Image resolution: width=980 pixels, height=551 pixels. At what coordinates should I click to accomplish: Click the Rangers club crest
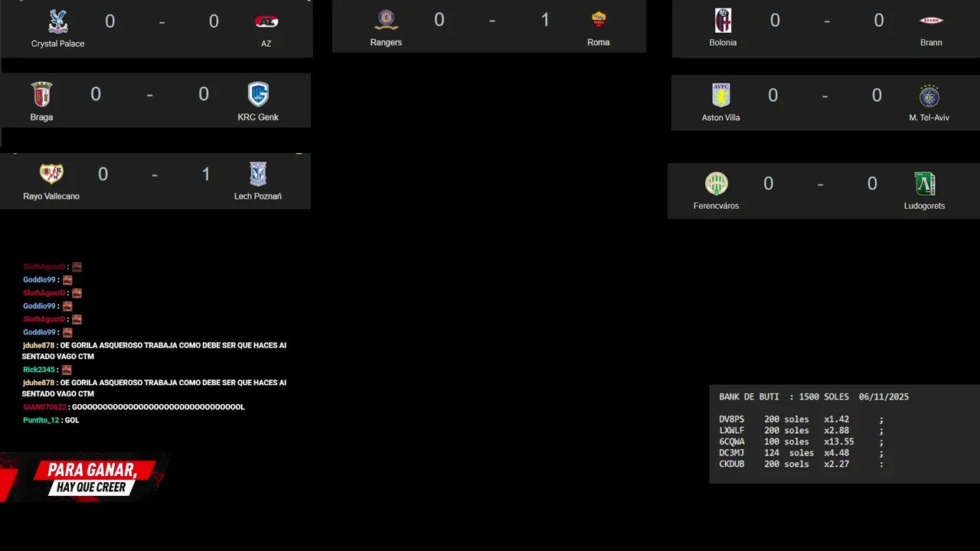pyautogui.click(x=386, y=20)
